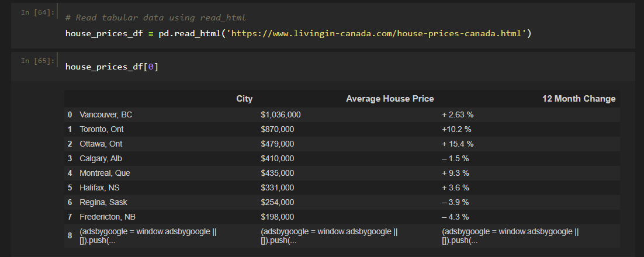Click the house_prices_df[0] code cell
Screen dimensions: 644x257
coord(112,67)
